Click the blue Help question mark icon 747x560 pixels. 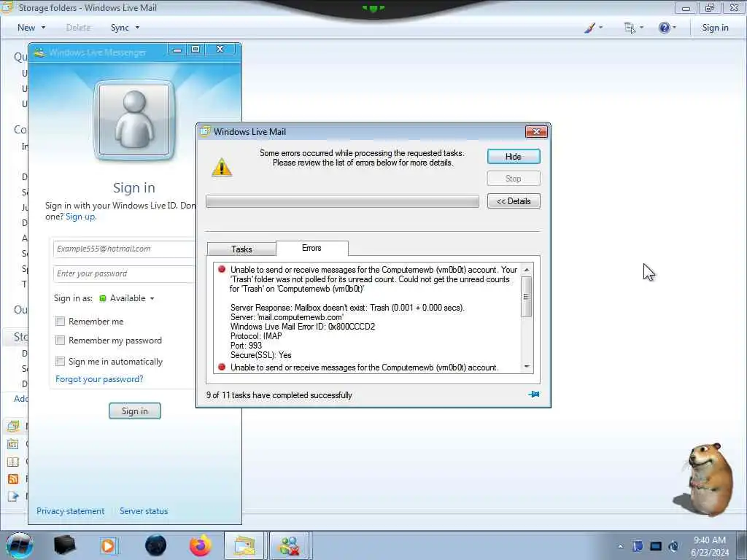pyautogui.click(x=664, y=28)
